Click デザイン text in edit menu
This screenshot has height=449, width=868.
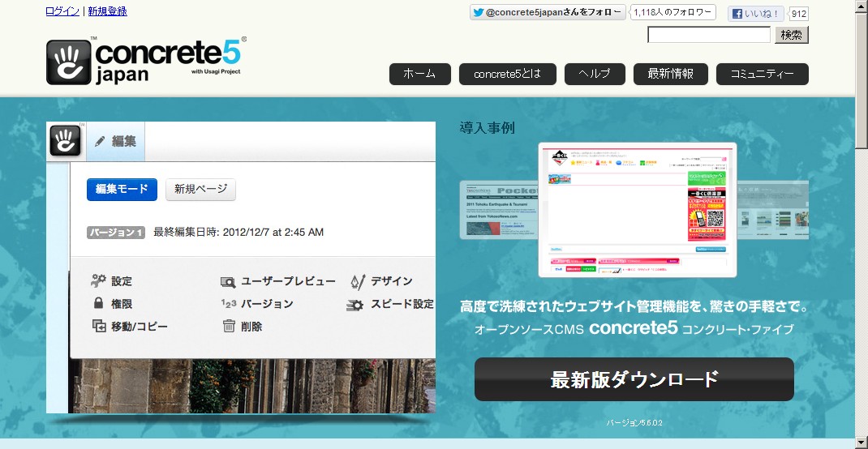tap(391, 281)
